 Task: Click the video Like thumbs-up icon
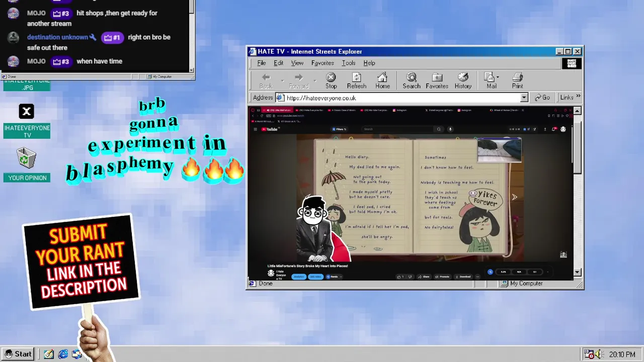tap(399, 277)
